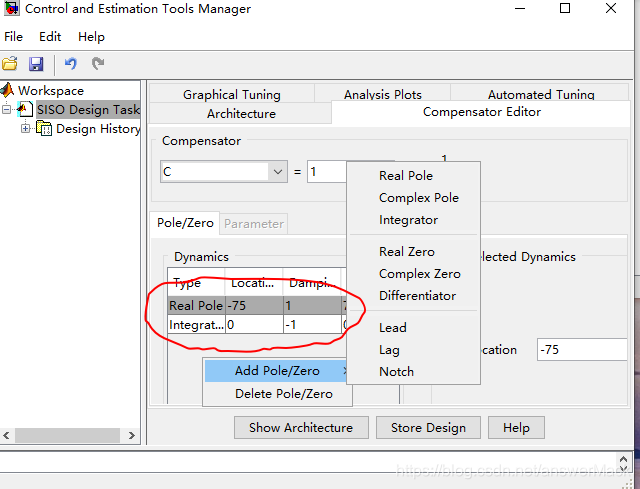Viewport: 640px width, 489px height.
Task: Click the application icon in title bar
Action: point(11,7)
